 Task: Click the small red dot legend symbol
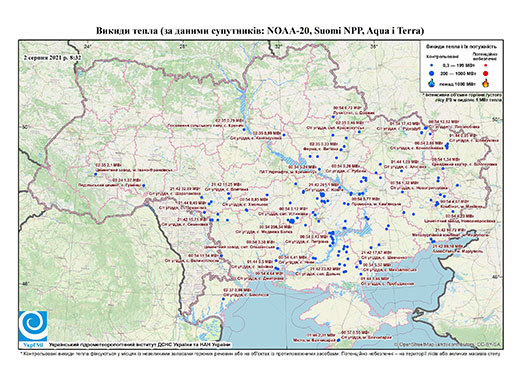coord(486,66)
